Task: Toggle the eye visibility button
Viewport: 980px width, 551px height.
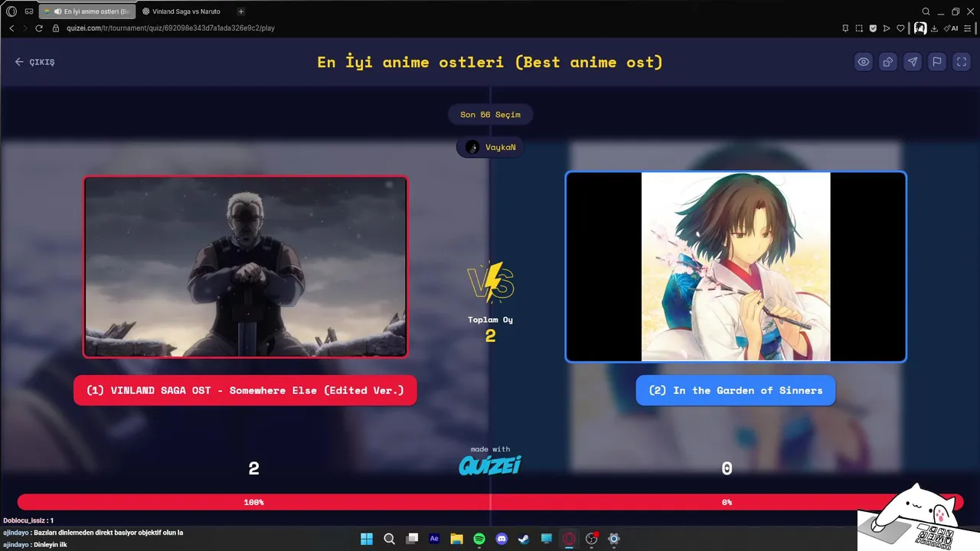Action: pyautogui.click(x=864, y=62)
